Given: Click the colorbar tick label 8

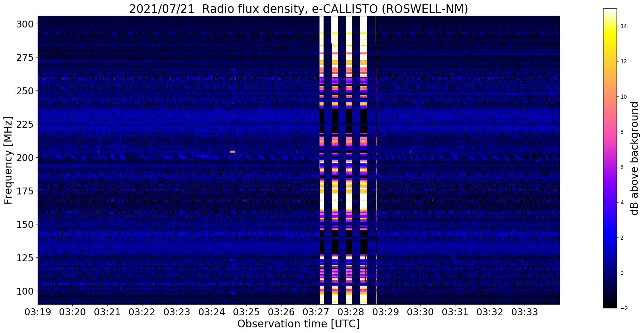Looking at the screenshot, I should coord(622,132).
